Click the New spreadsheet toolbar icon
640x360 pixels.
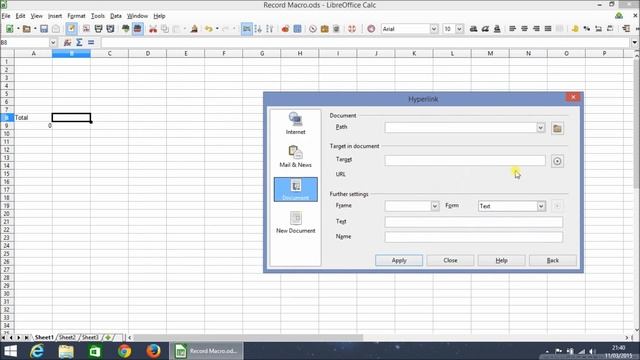point(9,29)
